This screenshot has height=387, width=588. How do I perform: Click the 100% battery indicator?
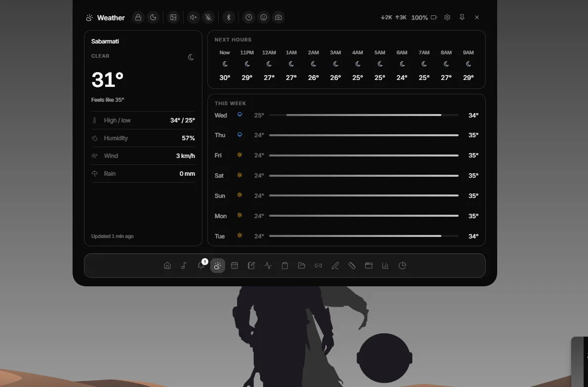(424, 17)
